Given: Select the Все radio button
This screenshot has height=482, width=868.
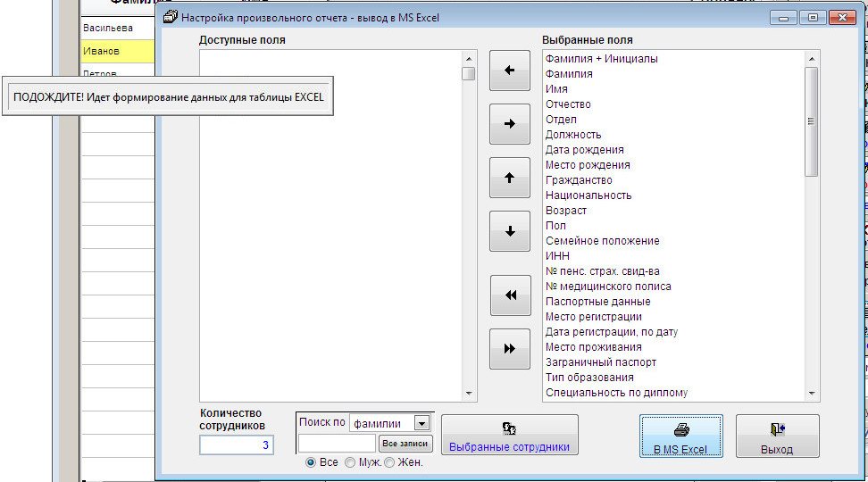Looking at the screenshot, I should 311,462.
